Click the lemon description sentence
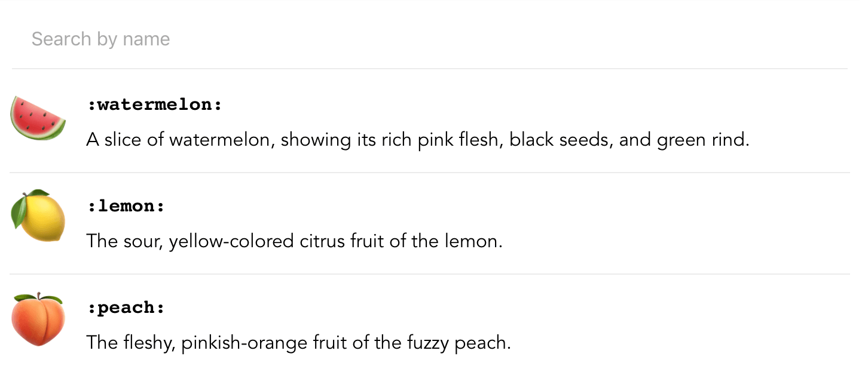 coord(294,242)
